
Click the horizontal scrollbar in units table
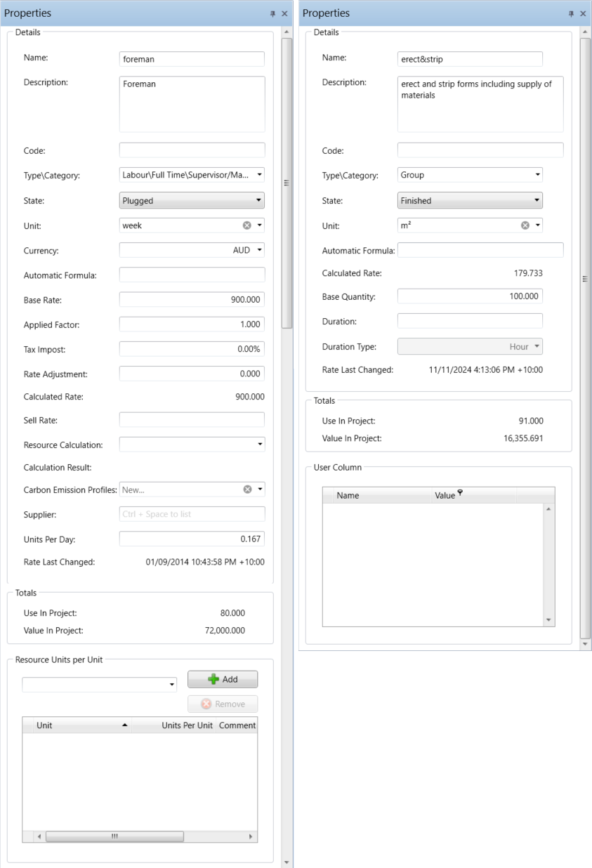pyautogui.click(x=114, y=836)
